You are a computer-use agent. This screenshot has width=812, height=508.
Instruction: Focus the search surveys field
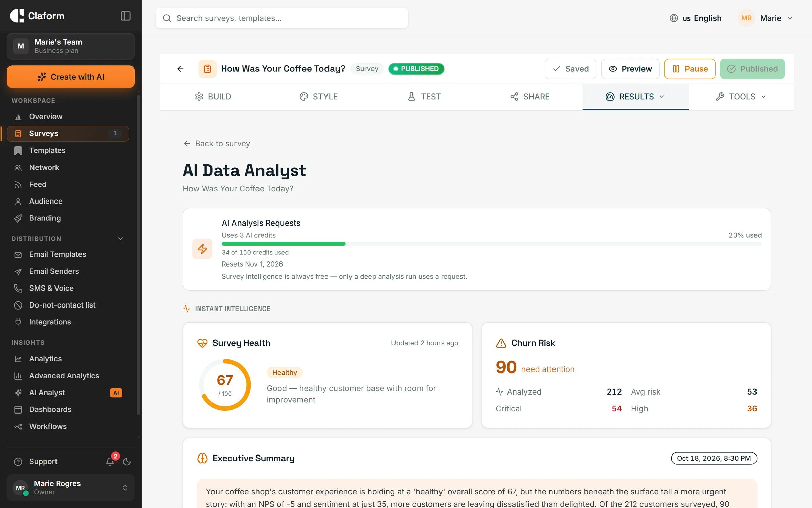point(282,18)
